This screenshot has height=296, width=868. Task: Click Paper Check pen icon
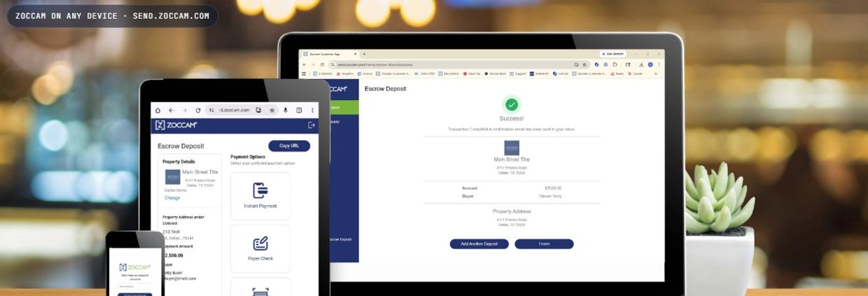260,244
